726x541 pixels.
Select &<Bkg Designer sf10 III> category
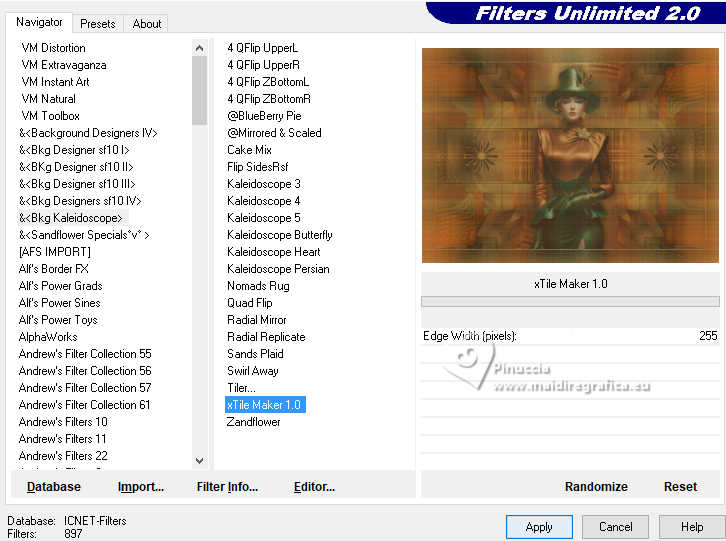(77, 184)
